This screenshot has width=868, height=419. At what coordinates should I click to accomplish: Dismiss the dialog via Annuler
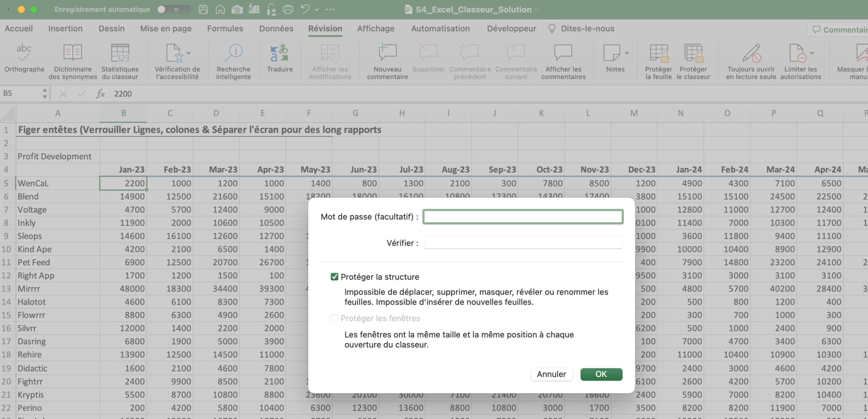pos(552,374)
